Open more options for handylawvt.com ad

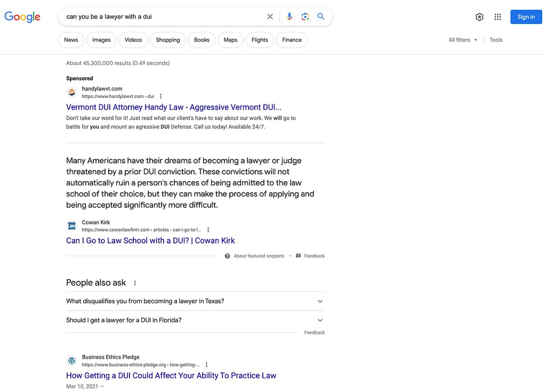[x=160, y=96]
